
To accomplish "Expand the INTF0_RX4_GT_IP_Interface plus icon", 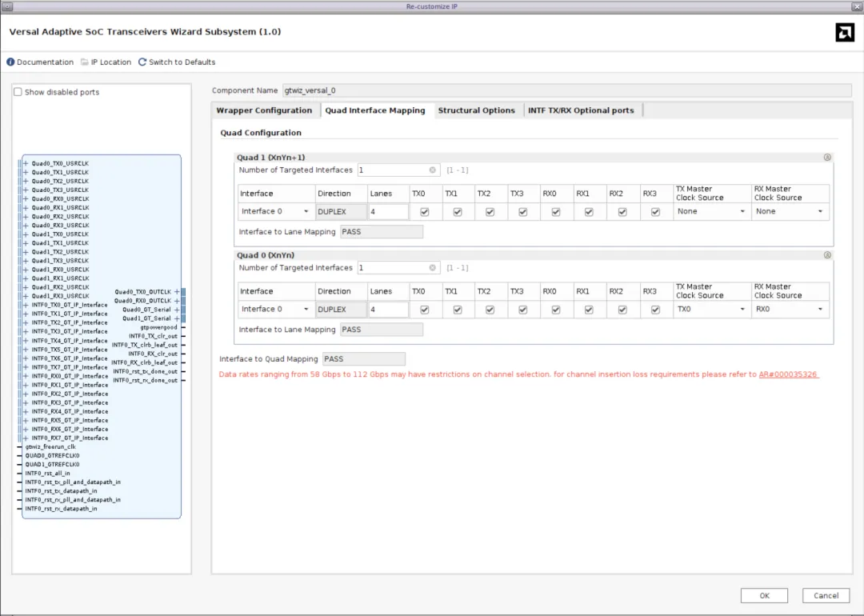I will pyautogui.click(x=26, y=411).
